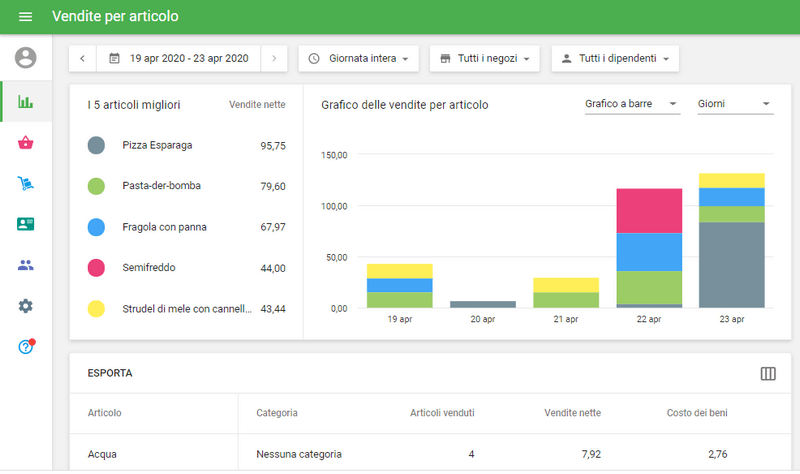Open the Grafico a barre chart type dropdown
The height and width of the screenshot is (474, 800).
632,104
